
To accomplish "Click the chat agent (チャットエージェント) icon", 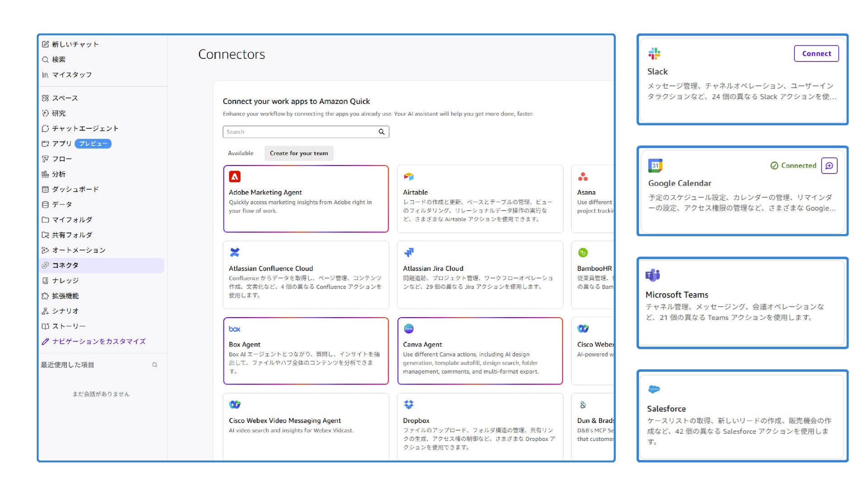I will pyautogui.click(x=45, y=129).
